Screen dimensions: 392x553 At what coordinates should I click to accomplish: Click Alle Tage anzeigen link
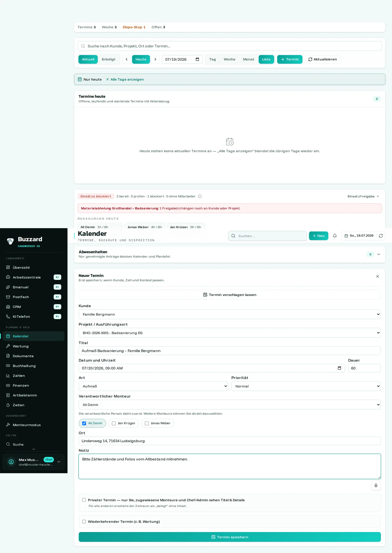point(125,80)
